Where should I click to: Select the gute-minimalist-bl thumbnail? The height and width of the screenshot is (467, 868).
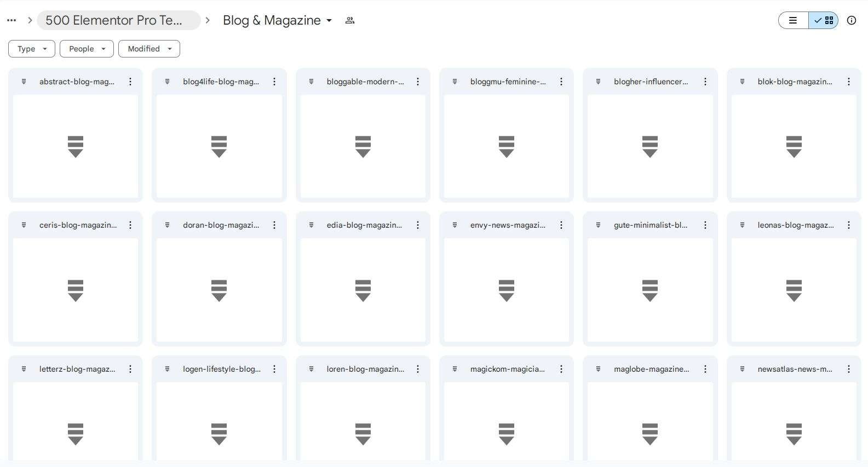pos(650,290)
